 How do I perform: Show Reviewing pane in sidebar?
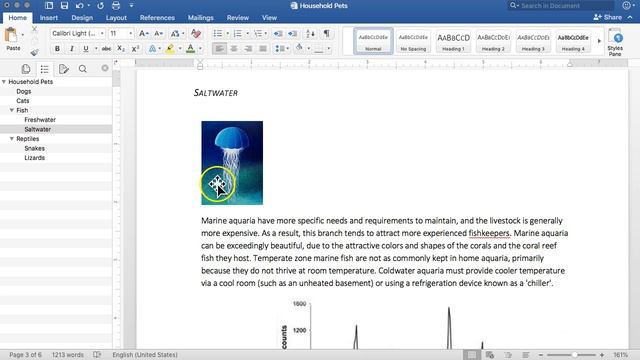click(64, 69)
